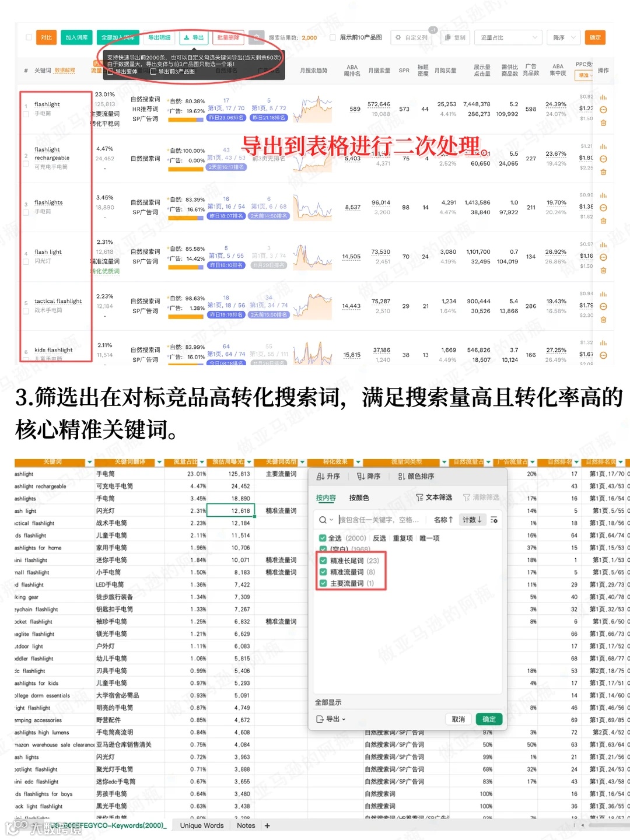Open 文本筛选 text filter
The width and height of the screenshot is (630, 840).
[434, 498]
